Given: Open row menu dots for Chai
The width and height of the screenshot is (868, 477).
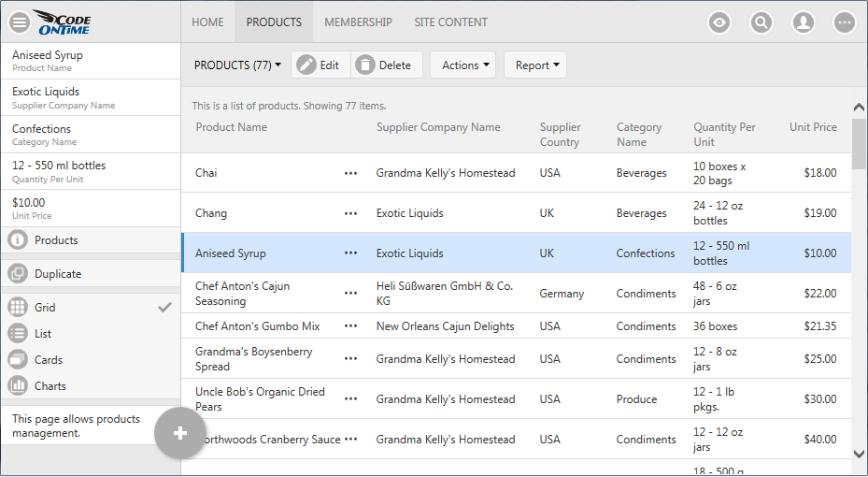Looking at the screenshot, I should click(351, 173).
